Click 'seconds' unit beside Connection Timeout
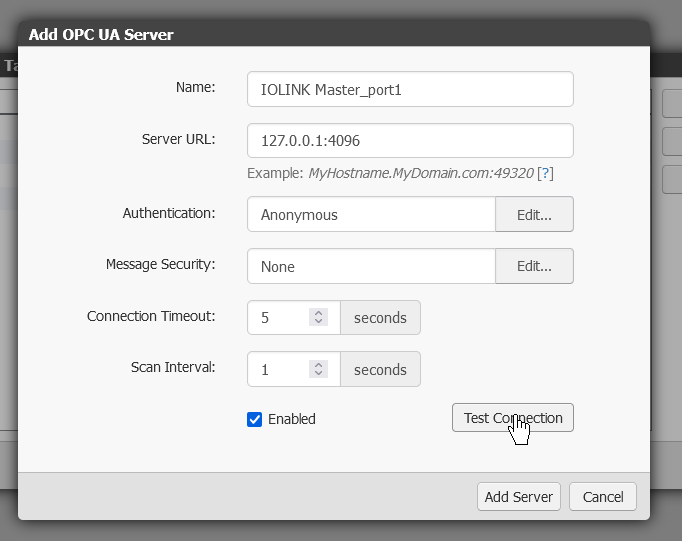This screenshot has height=541, width=682. click(380, 317)
